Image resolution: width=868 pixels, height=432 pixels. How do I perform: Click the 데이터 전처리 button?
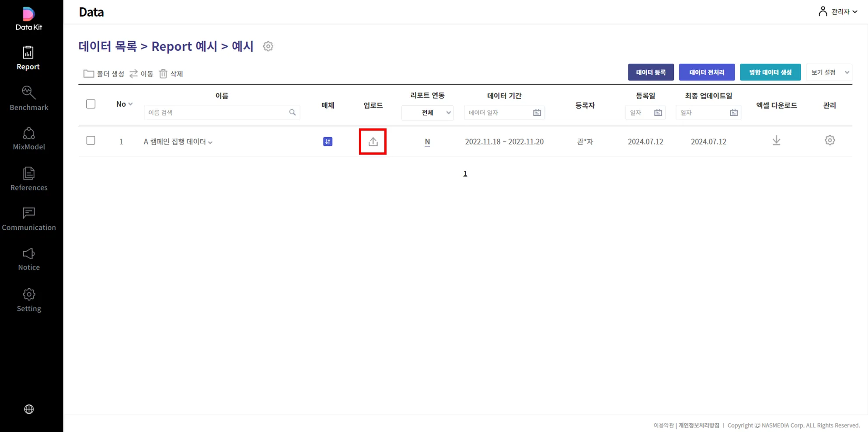[x=707, y=73]
